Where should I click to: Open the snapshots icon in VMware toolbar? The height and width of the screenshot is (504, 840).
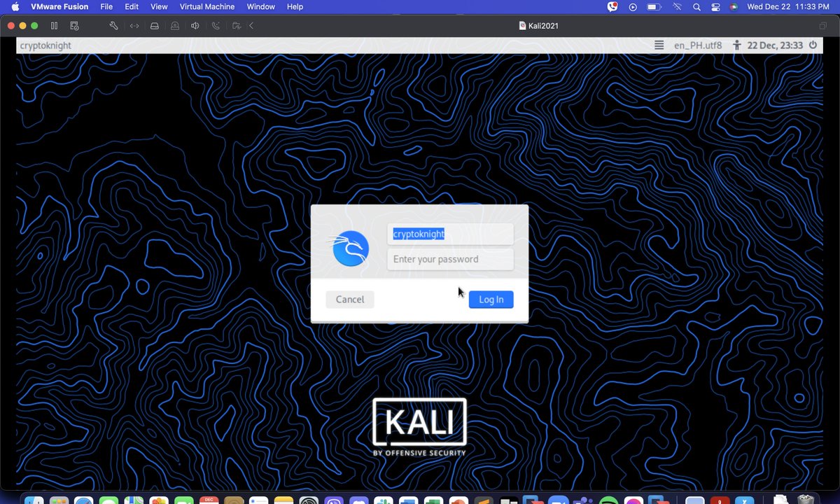tap(74, 26)
